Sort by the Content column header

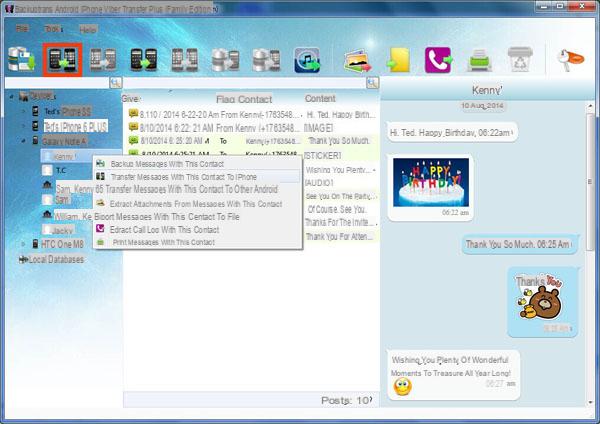click(x=320, y=98)
